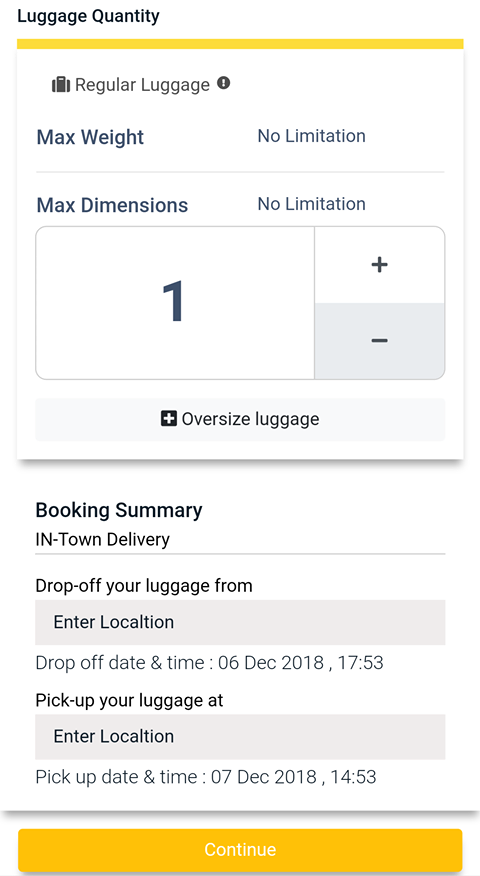Click No Limitation value next to Max Weight
Screen dimensions: 480x876
pos(312,136)
